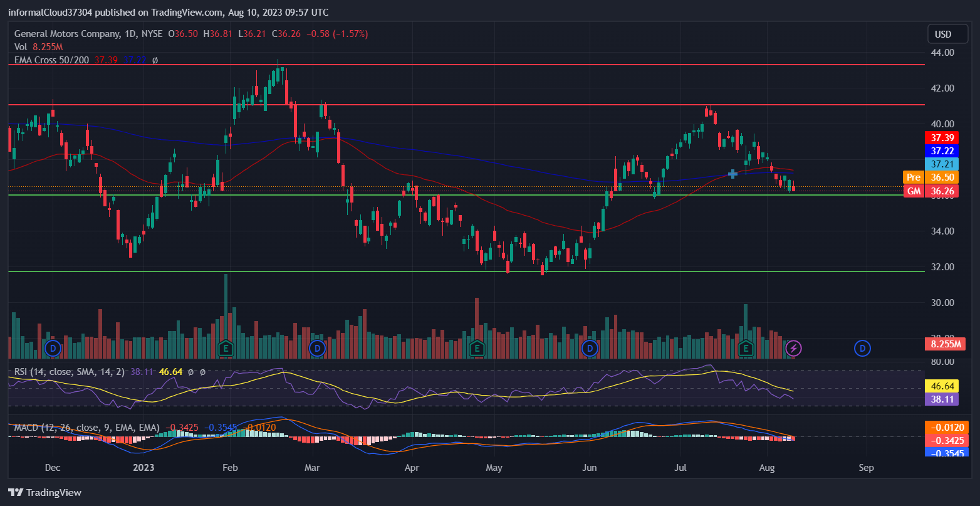980x506 pixels.
Task: Click the purple 38.11 RSI axis label
Action: (x=942, y=399)
